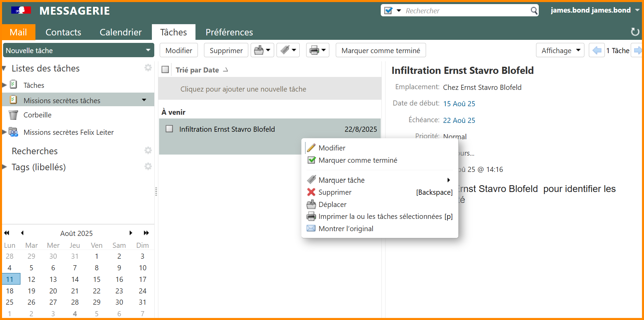Select August 22 in the mini calendar
The image size is (644, 320).
[x=97, y=291]
